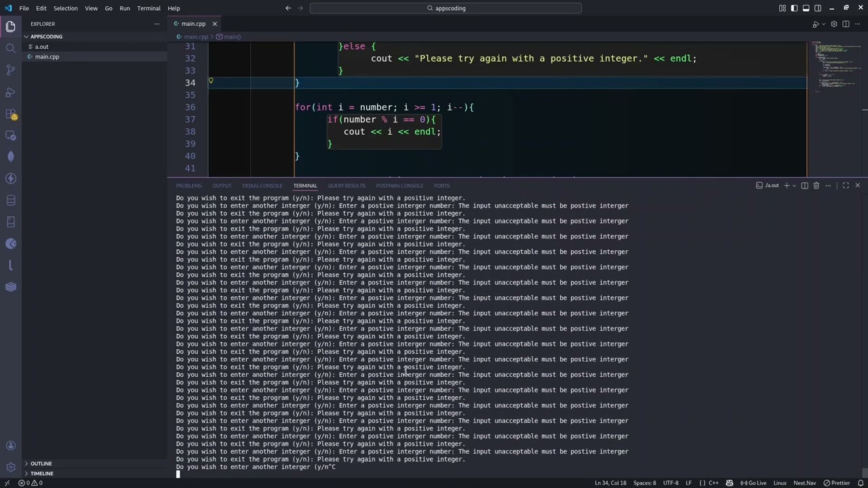The height and width of the screenshot is (488, 868).
Task: Go back using the navigation arrow
Action: [x=288, y=8]
